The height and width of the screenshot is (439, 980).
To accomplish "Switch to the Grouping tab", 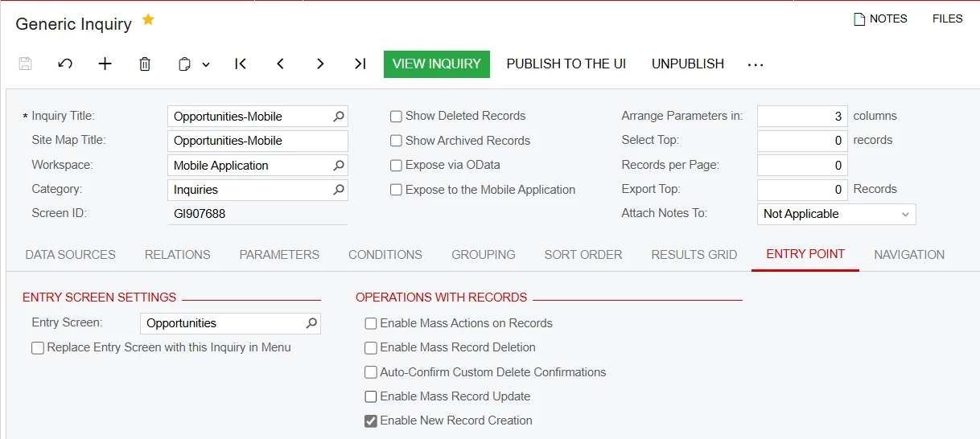I will (x=484, y=255).
